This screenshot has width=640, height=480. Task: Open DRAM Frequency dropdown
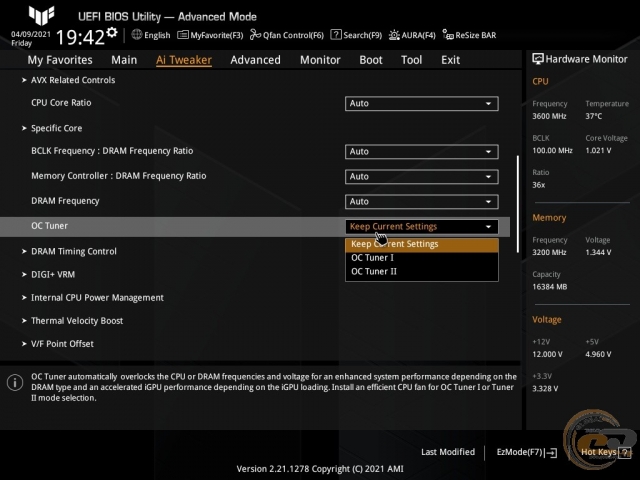422,201
